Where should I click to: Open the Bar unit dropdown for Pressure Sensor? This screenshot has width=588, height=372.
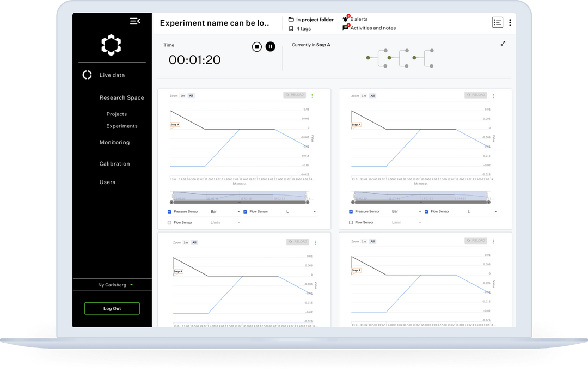(x=231, y=211)
